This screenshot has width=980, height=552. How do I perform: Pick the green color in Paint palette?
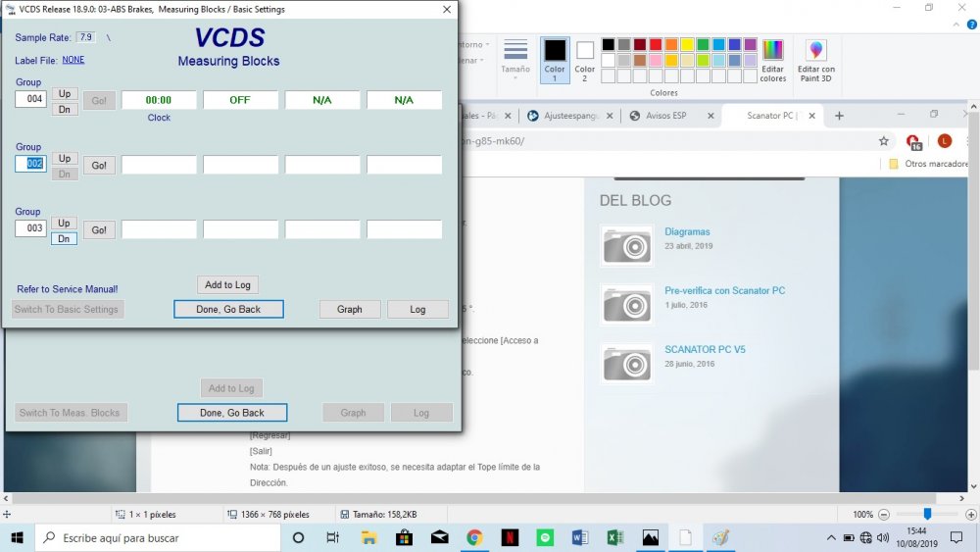(x=703, y=44)
